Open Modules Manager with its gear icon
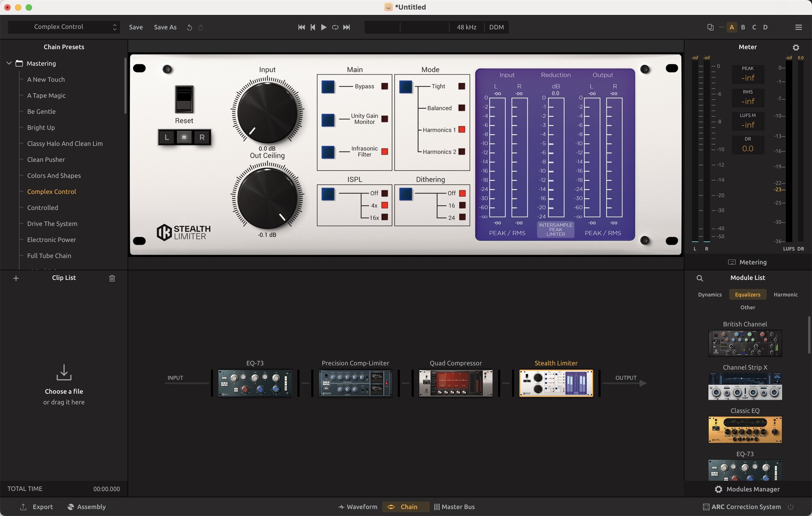The width and height of the screenshot is (812, 516). tap(718, 489)
